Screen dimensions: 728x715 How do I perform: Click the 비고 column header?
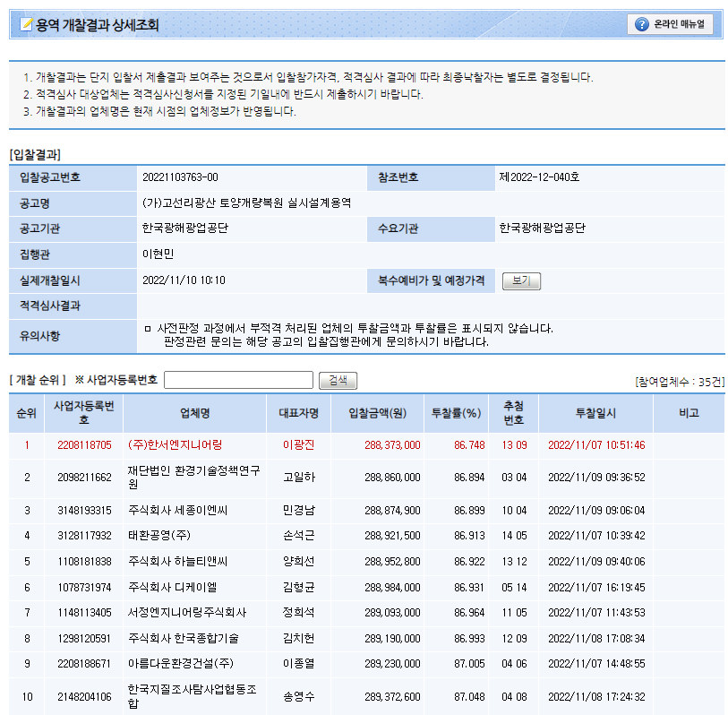pos(689,413)
